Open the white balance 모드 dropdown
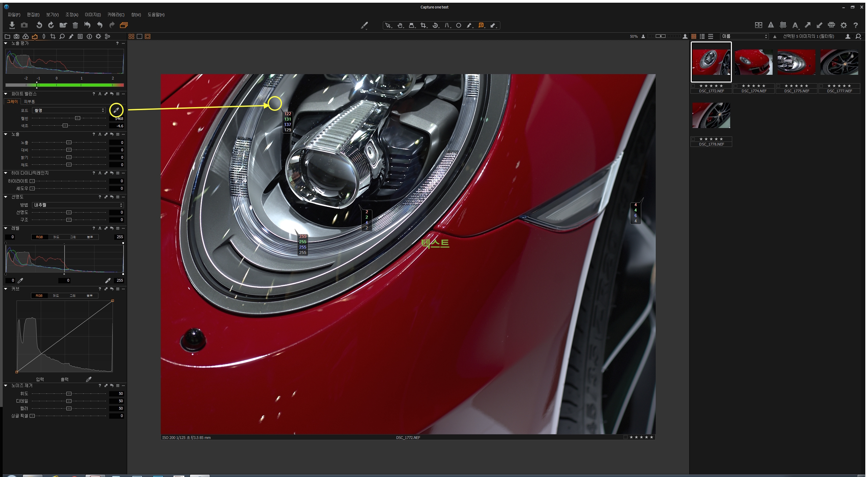This screenshot has width=868, height=477. 69,110
